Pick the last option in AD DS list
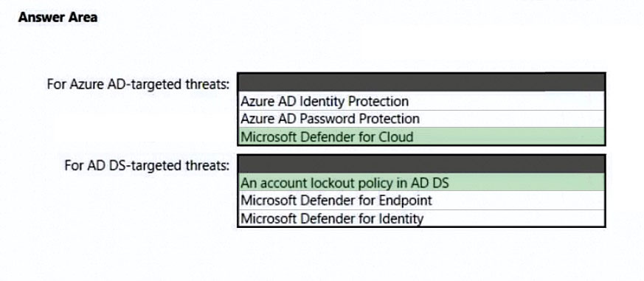The height and width of the screenshot is (281, 644). click(x=421, y=218)
